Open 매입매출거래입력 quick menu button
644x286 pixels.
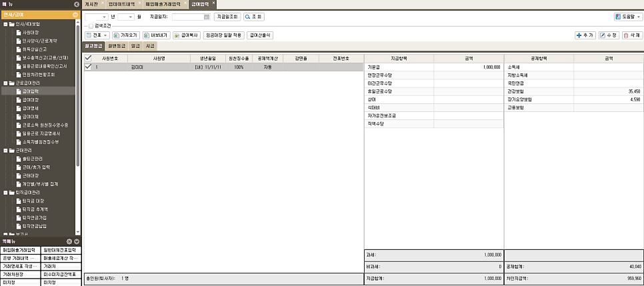[x=21, y=250]
